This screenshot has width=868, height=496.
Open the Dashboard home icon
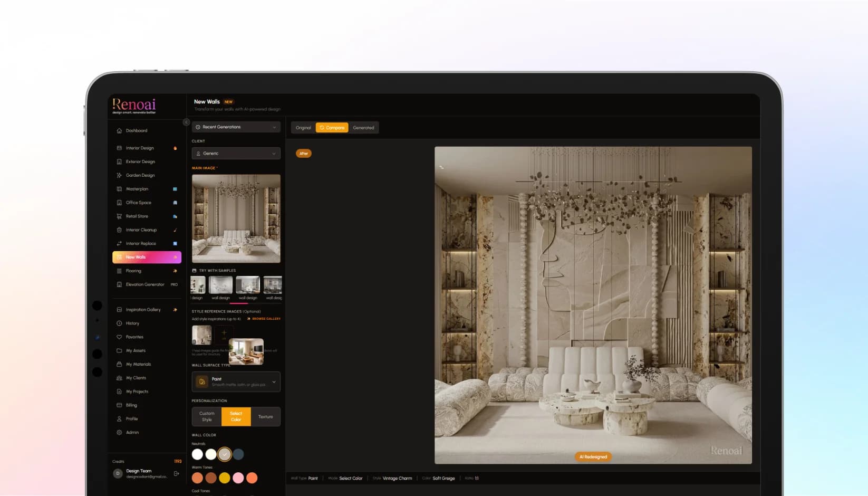(119, 130)
